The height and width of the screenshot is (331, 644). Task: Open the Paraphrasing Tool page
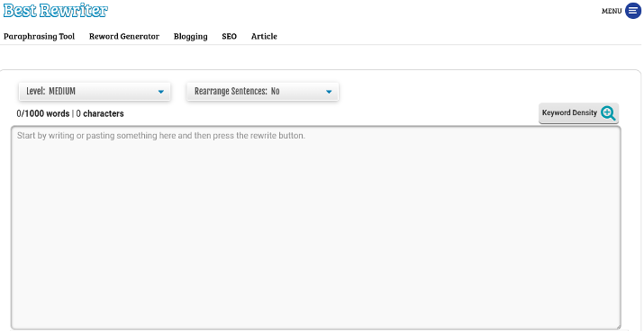point(40,36)
